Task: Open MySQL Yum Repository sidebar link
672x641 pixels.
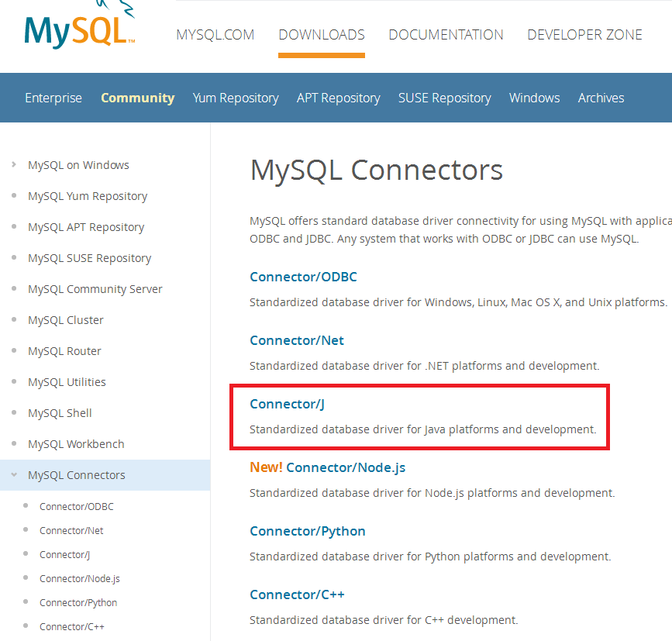Action: click(88, 196)
